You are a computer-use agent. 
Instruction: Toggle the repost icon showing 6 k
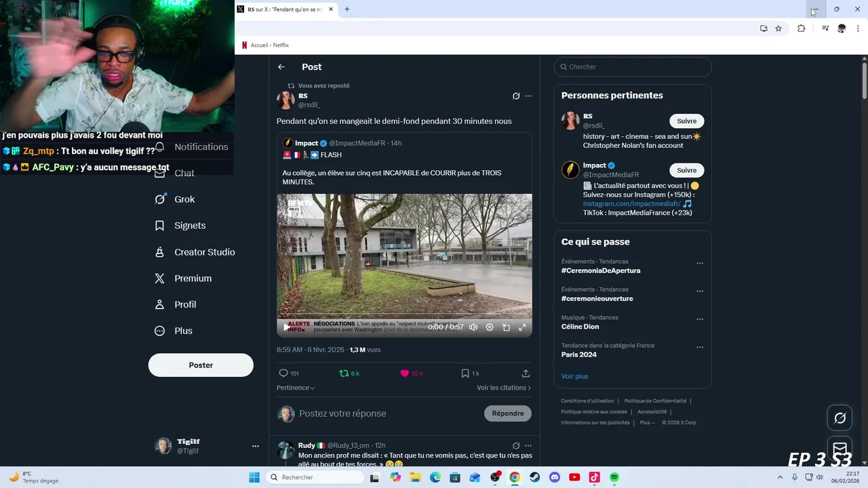click(344, 373)
